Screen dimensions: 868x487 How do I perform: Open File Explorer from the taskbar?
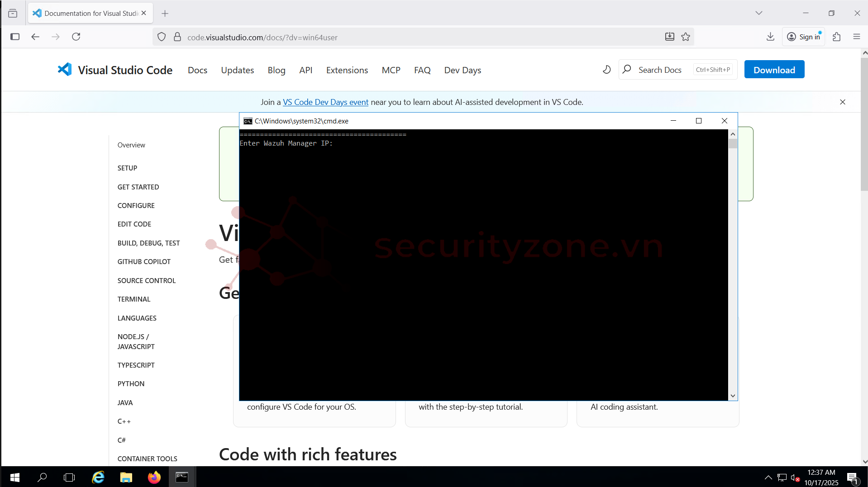click(x=126, y=477)
